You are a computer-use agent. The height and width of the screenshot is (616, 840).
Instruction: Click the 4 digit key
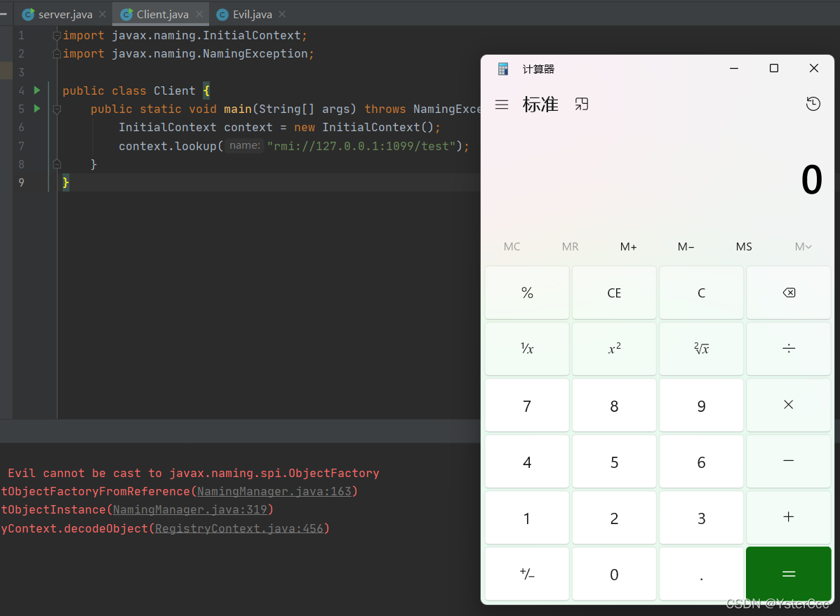click(527, 461)
